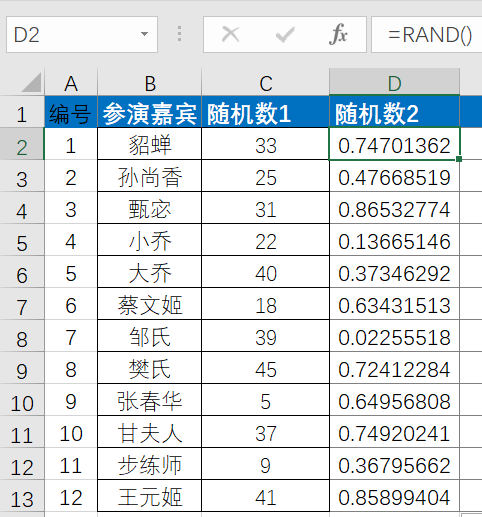Select cell with value 0.13665146
The width and height of the screenshot is (482, 517).
point(394,240)
